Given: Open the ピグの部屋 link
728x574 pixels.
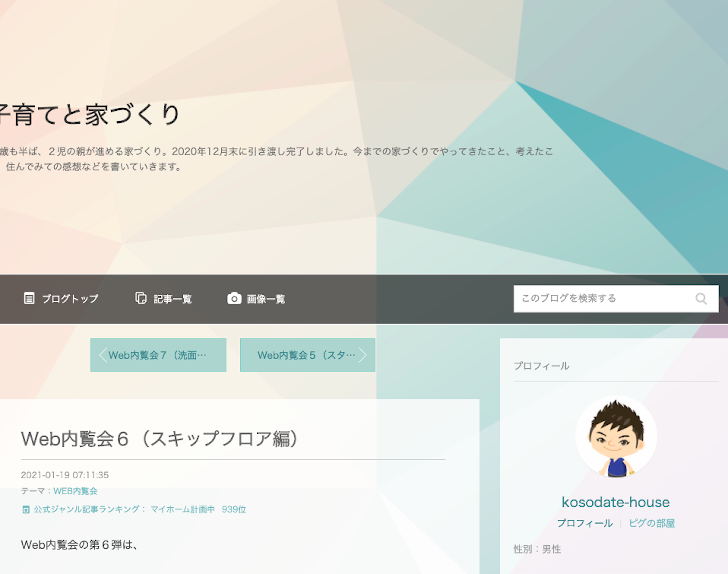Looking at the screenshot, I should (652, 523).
